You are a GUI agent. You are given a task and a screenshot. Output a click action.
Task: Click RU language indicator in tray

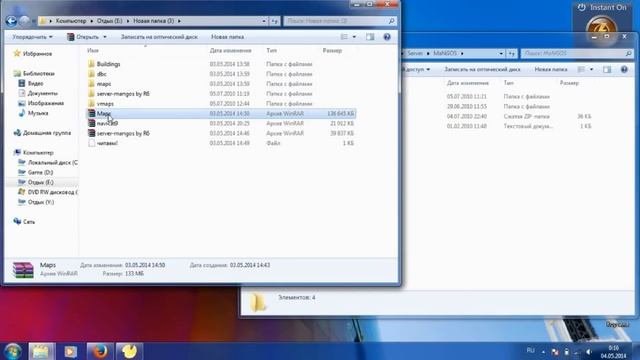[531, 351]
